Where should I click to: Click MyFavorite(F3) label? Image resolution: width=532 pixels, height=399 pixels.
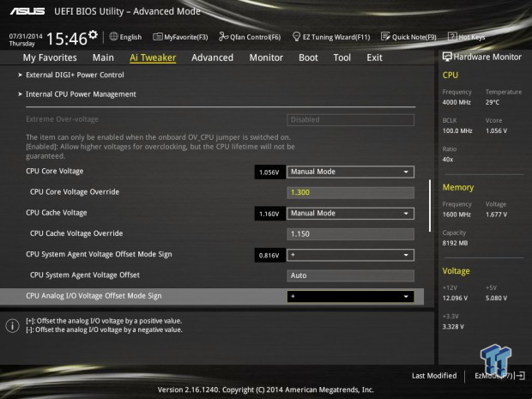(186, 37)
